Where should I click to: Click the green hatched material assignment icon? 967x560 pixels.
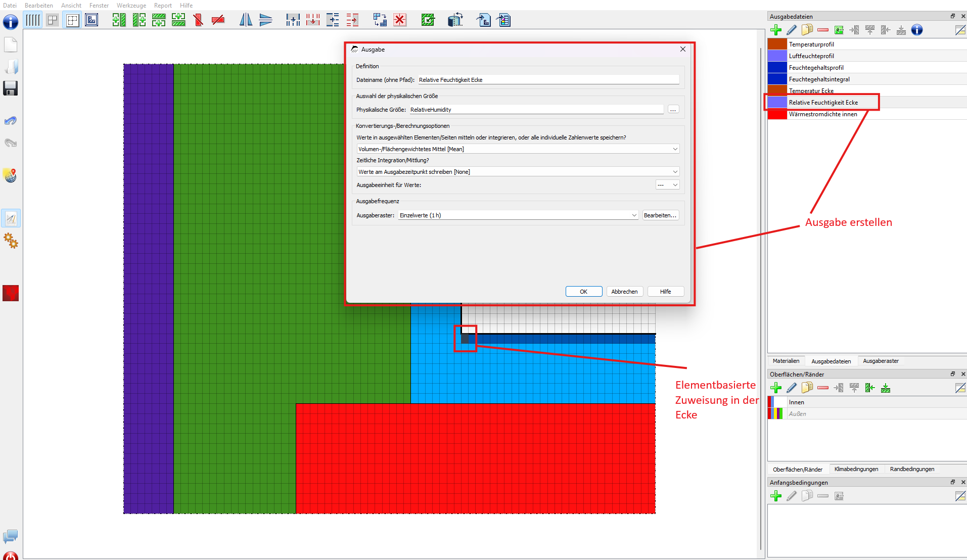pyautogui.click(x=428, y=20)
